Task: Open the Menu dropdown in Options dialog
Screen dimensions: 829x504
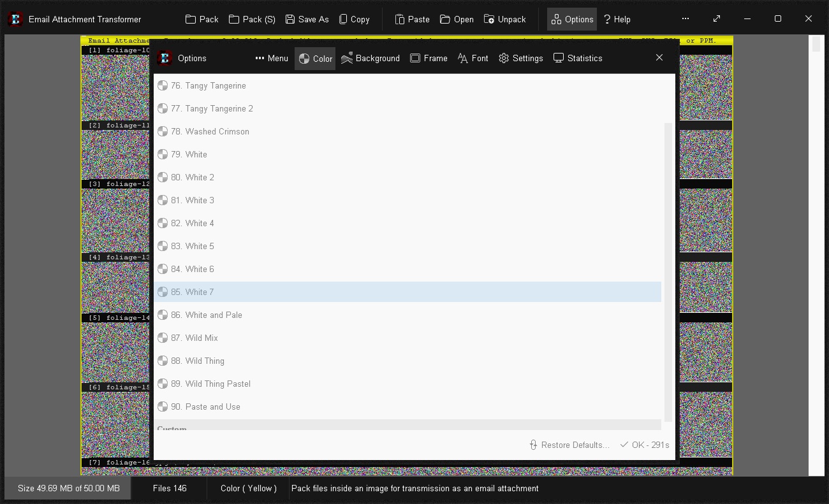Action: click(x=271, y=58)
